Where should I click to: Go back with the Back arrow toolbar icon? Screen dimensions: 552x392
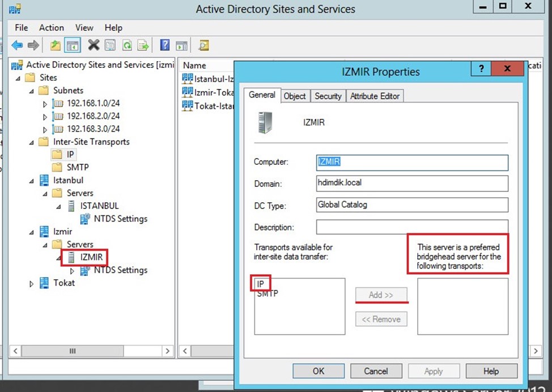[x=17, y=45]
